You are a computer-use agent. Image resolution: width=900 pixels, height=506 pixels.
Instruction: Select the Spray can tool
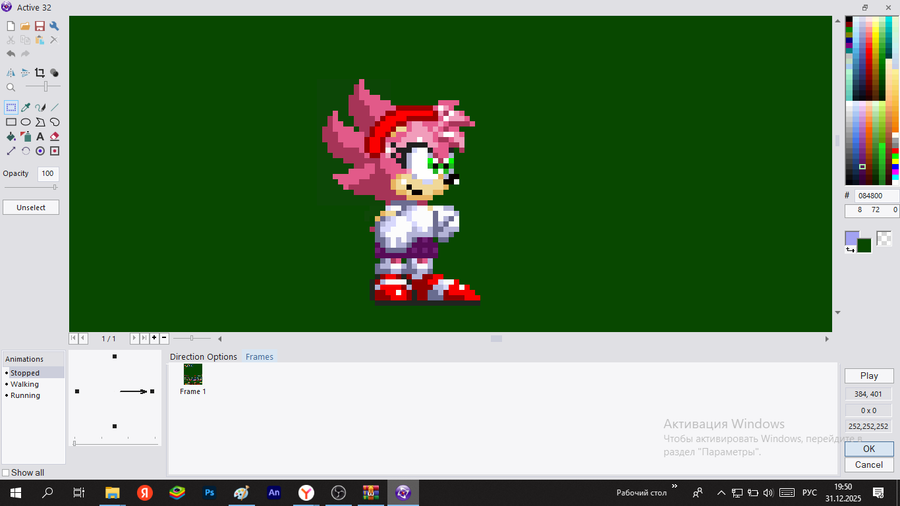[x=26, y=137]
